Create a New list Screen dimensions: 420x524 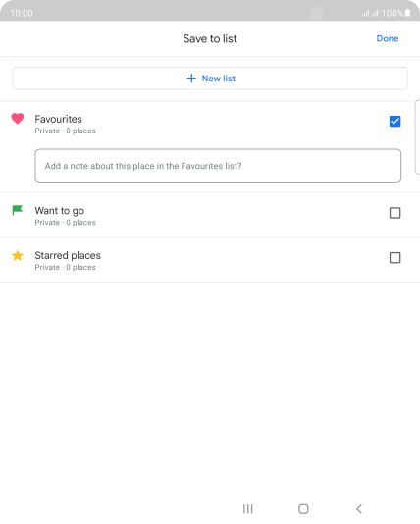[210, 79]
